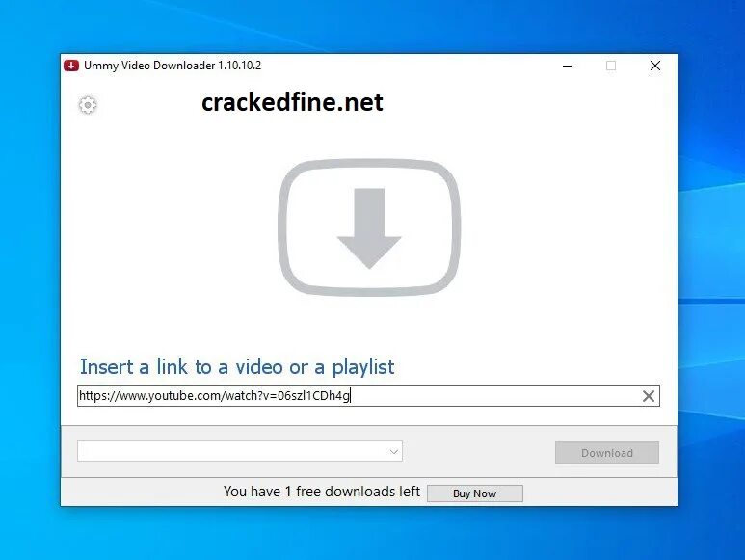Close the Ummy Video Downloader window
Viewport: 745px width, 560px height.
(x=654, y=66)
